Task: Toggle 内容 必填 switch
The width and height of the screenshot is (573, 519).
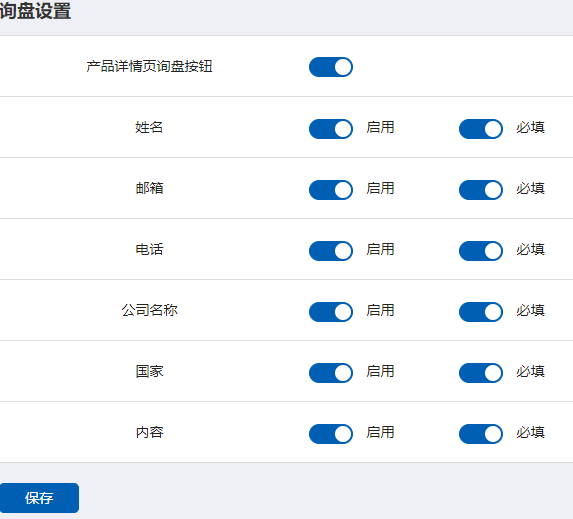Action: click(x=481, y=434)
